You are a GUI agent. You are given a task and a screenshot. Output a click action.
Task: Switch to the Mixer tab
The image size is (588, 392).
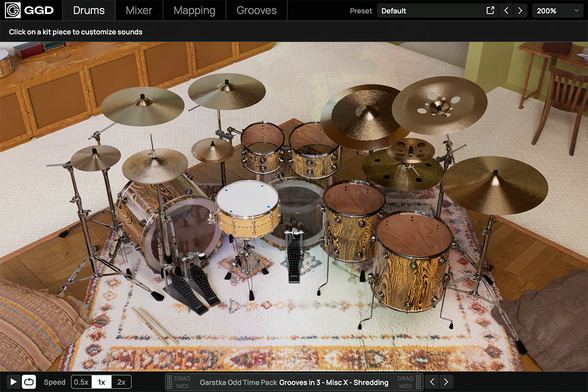coord(139,10)
